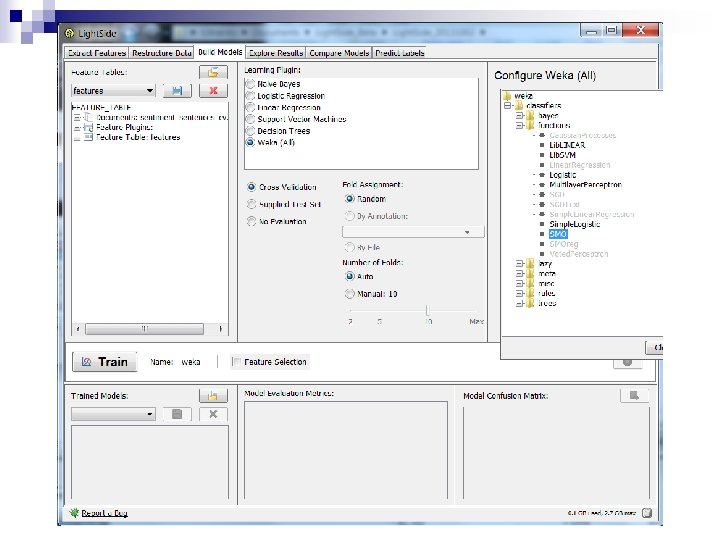Select Weka (All) plugin
The image size is (720, 540).
pos(251,142)
